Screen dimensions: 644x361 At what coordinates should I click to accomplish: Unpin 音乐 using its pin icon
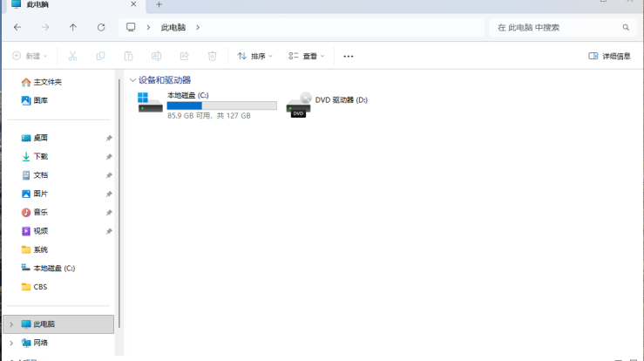click(109, 213)
